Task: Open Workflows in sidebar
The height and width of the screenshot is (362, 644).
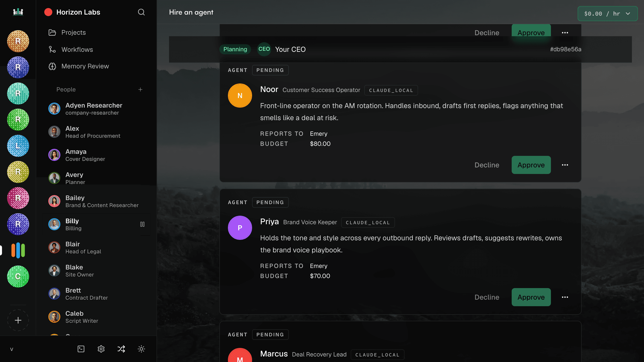Action: pyautogui.click(x=96, y=50)
